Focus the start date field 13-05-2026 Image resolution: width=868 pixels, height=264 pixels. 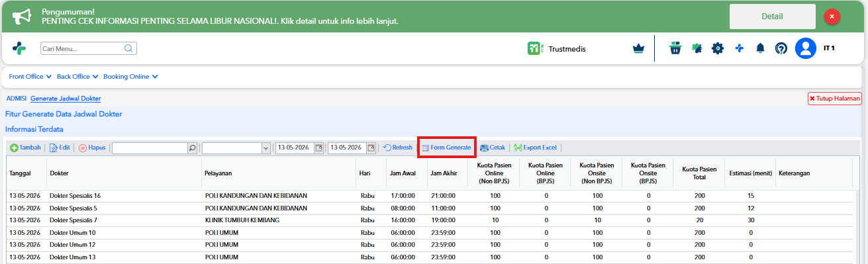point(295,148)
